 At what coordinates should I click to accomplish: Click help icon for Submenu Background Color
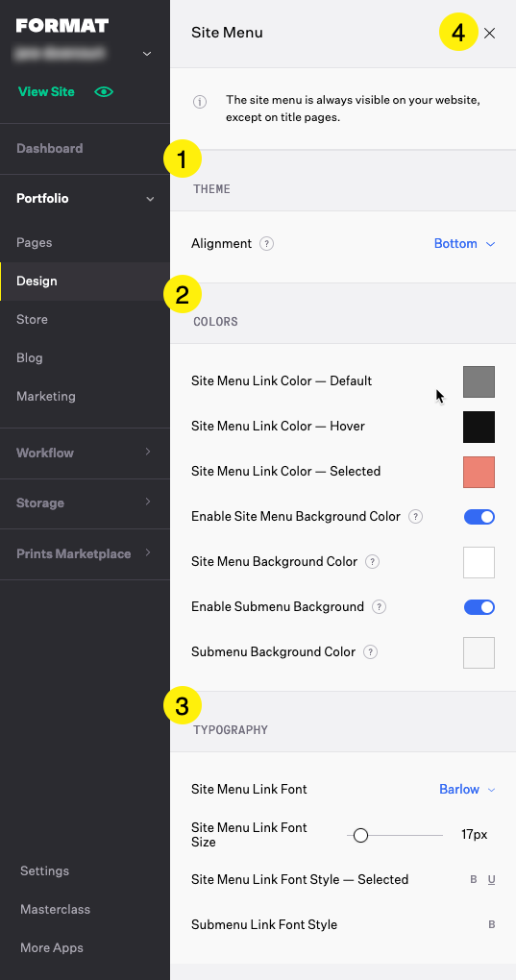point(371,651)
